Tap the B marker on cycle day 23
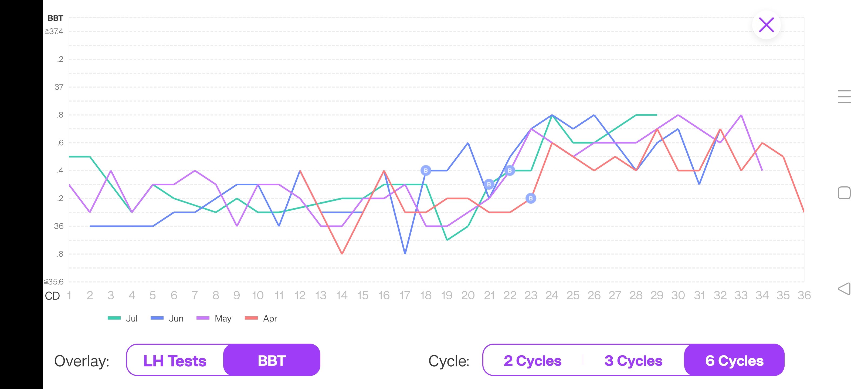The width and height of the screenshot is (868, 389). tap(531, 198)
